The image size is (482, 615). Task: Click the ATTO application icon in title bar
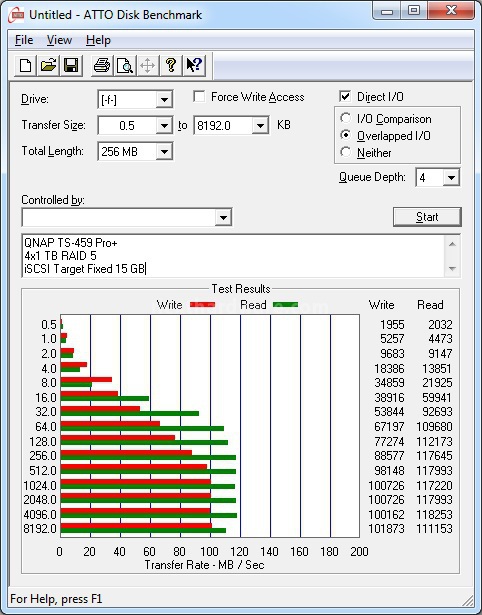[x=16, y=15]
